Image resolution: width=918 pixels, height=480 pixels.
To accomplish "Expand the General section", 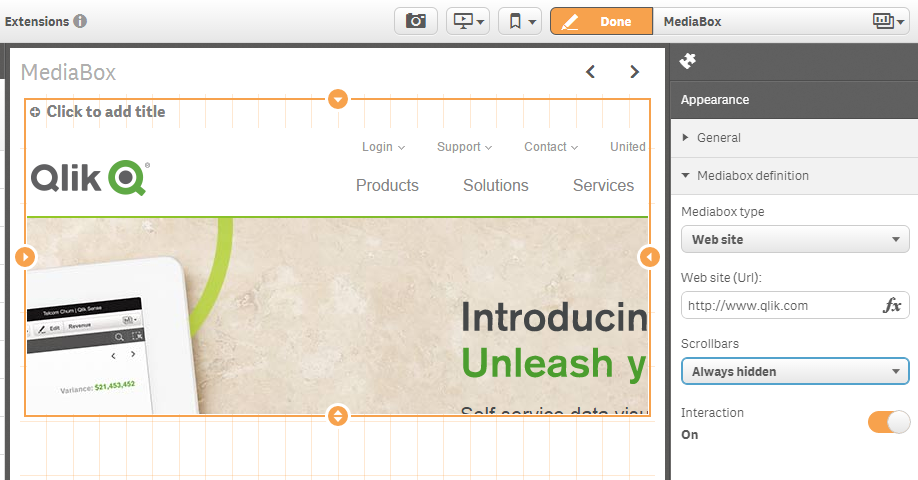I will pos(794,138).
